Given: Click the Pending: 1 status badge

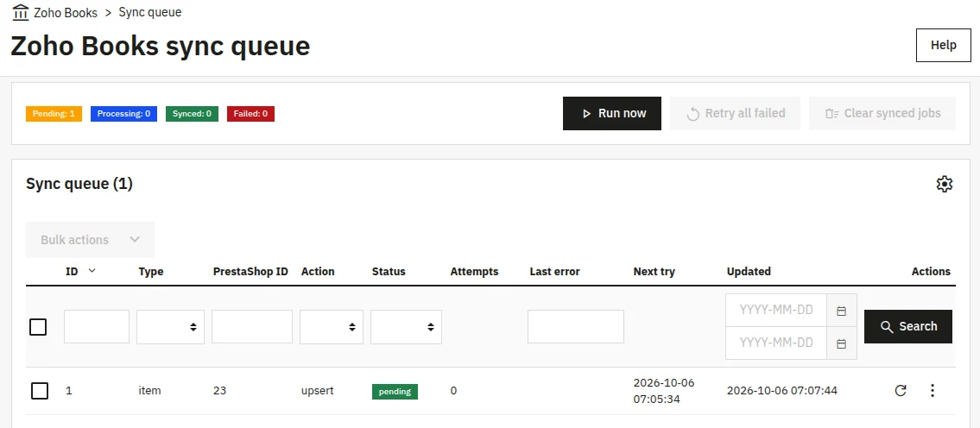Looking at the screenshot, I should (x=54, y=114).
